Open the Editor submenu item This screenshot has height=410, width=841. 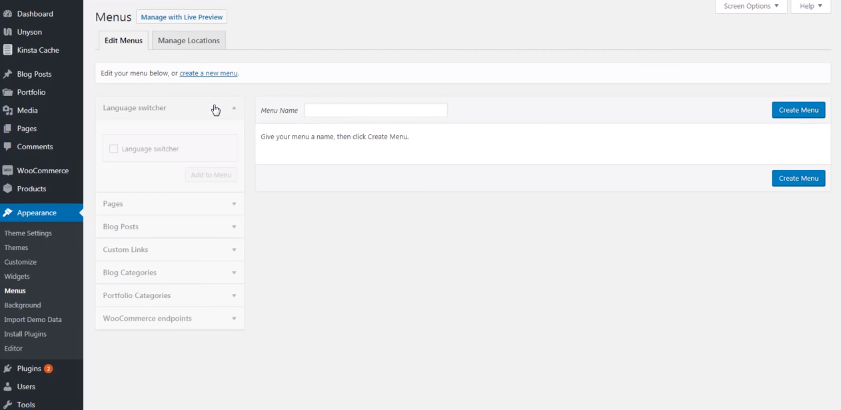(x=13, y=348)
